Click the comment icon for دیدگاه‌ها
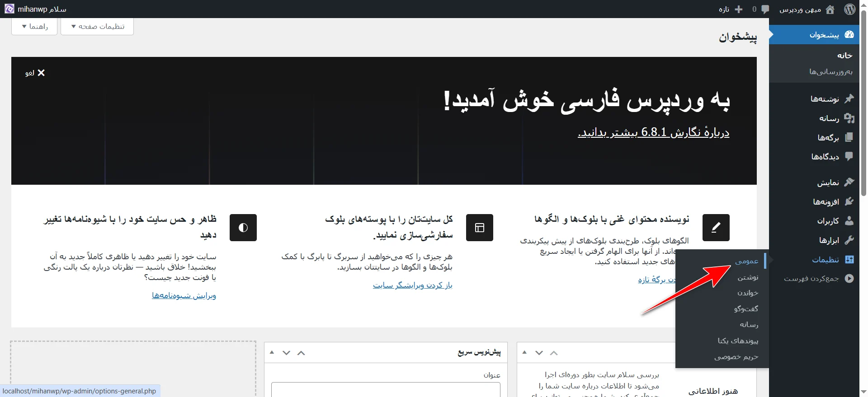 [849, 156]
